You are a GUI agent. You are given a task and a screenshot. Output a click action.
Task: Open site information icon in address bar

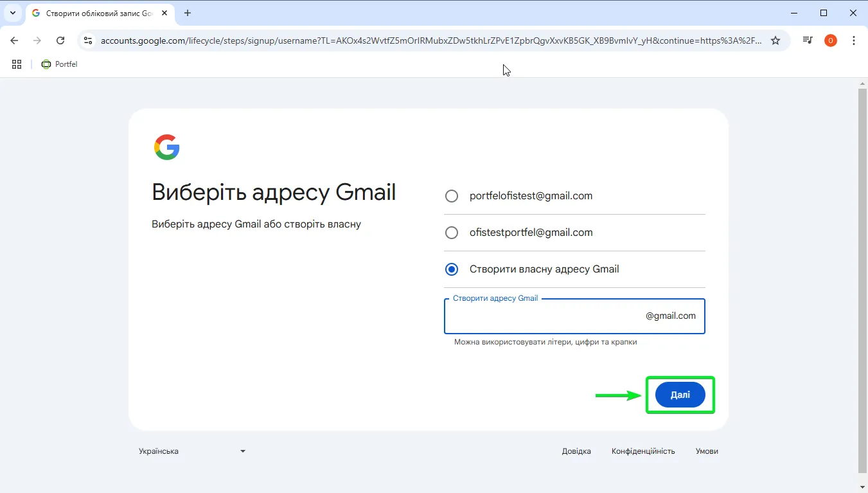point(88,40)
